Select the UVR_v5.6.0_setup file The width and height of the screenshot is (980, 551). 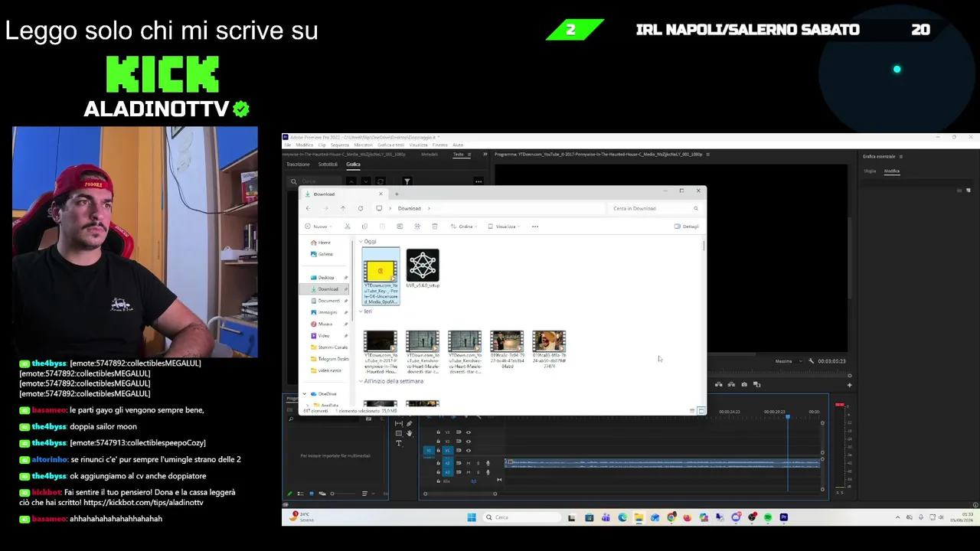[423, 269]
